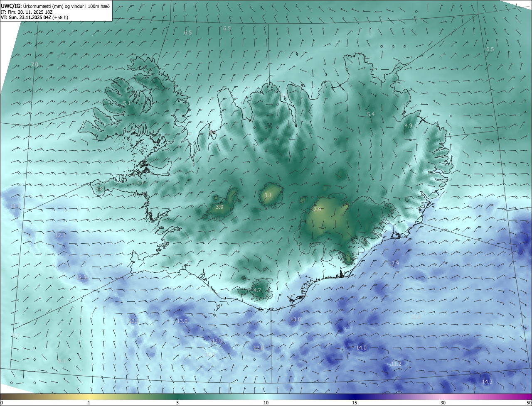532x406 pixels.
Task: Click the 50 tick on color scale
Action: (x=529, y=403)
